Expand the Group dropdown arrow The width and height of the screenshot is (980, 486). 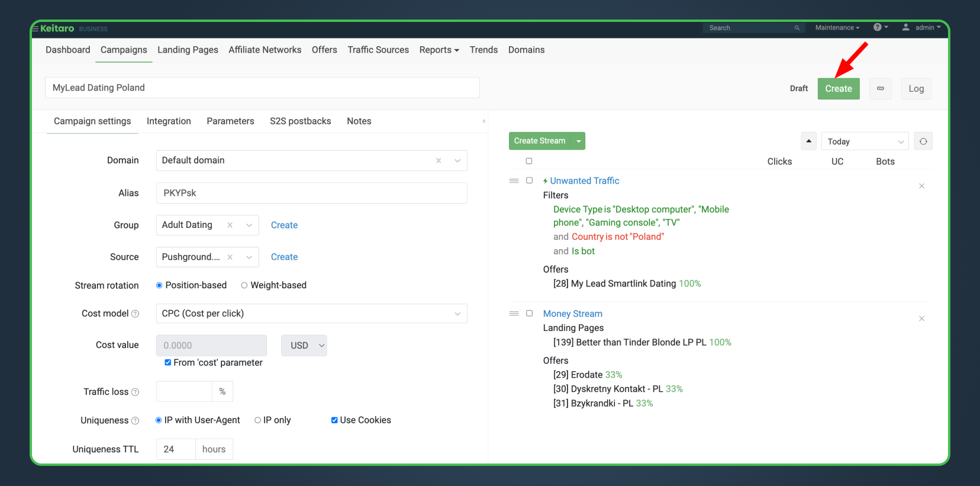coord(249,225)
